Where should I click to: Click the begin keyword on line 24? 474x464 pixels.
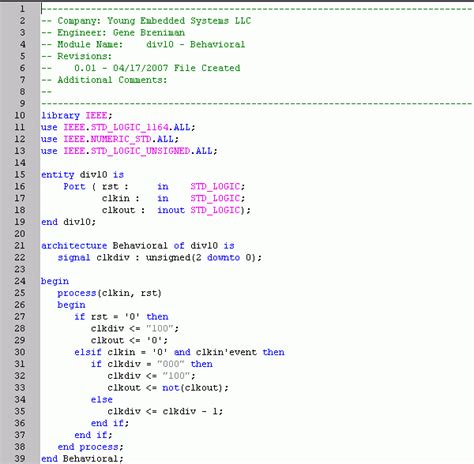click(55, 281)
